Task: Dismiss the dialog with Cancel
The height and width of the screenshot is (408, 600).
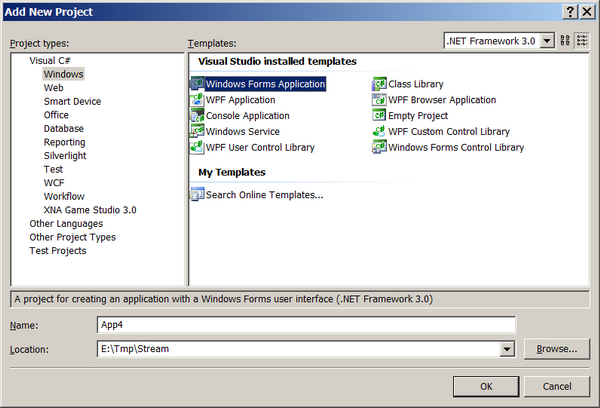Action: pos(557,386)
